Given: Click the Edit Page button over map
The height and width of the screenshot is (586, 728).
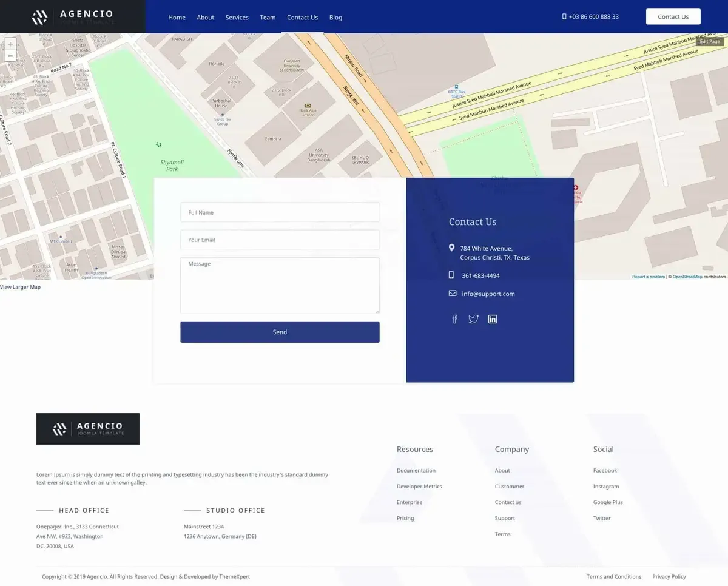Looking at the screenshot, I should click(x=710, y=42).
